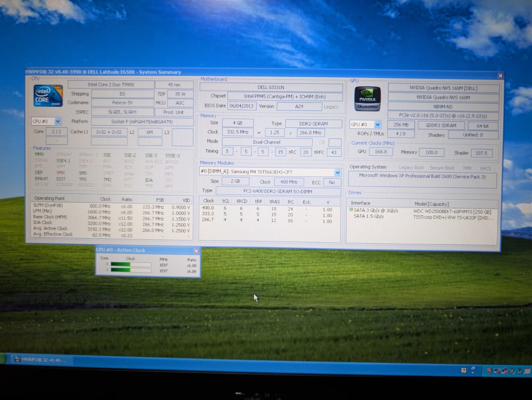Click the language bar restore icon in the taskbar
This screenshot has height=400, width=532.
[473, 368]
